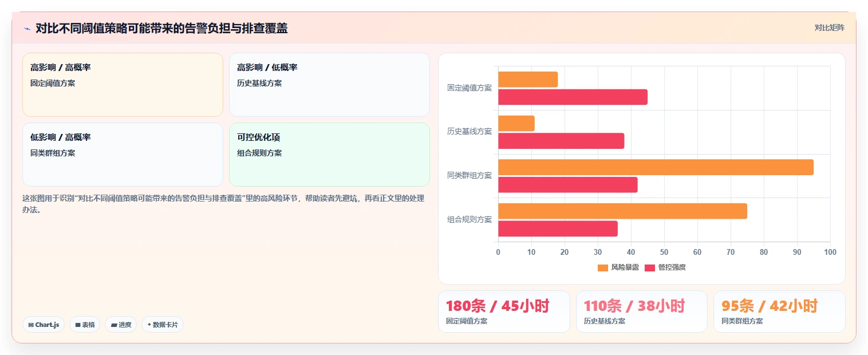Select the 高影响 / 高概率 matrix card
Viewport: 868px width, 355px height.
coord(123,85)
